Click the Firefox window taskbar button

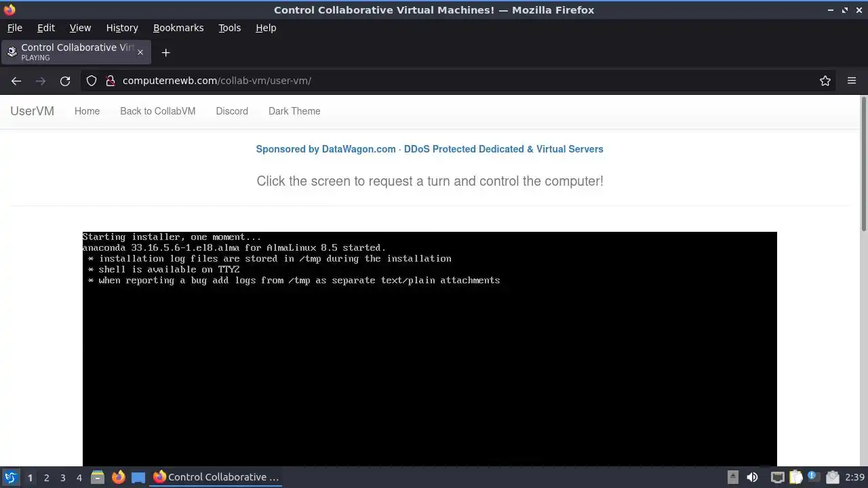pyautogui.click(x=216, y=477)
